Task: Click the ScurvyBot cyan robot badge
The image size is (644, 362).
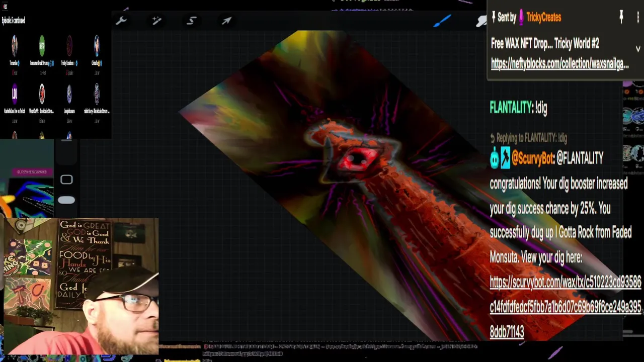Action: [495, 158]
